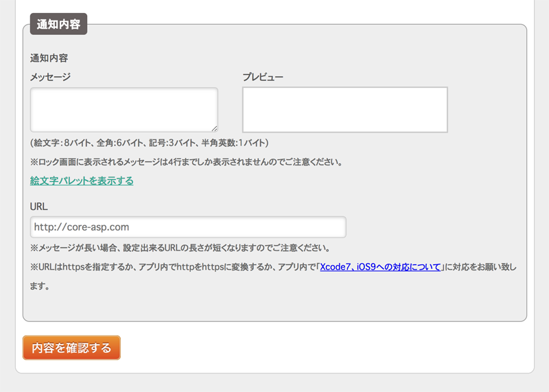This screenshot has height=392, width=549.
Task: Click the プレビュー label text
Action: click(x=263, y=77)
